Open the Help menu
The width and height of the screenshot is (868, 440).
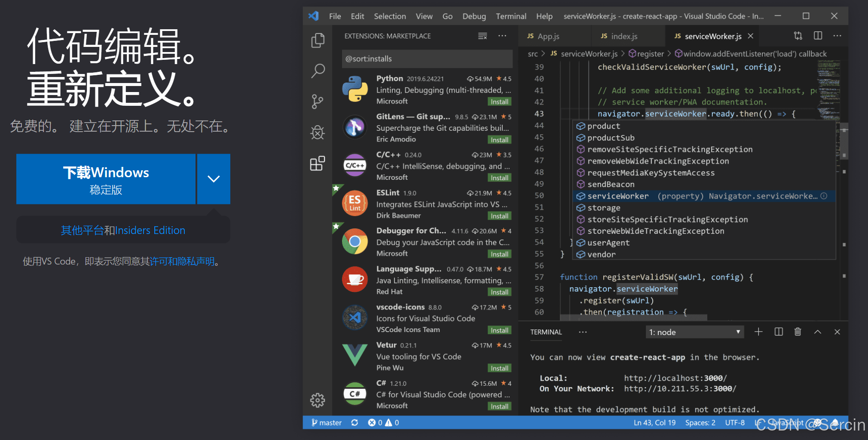tap(544, 16)
